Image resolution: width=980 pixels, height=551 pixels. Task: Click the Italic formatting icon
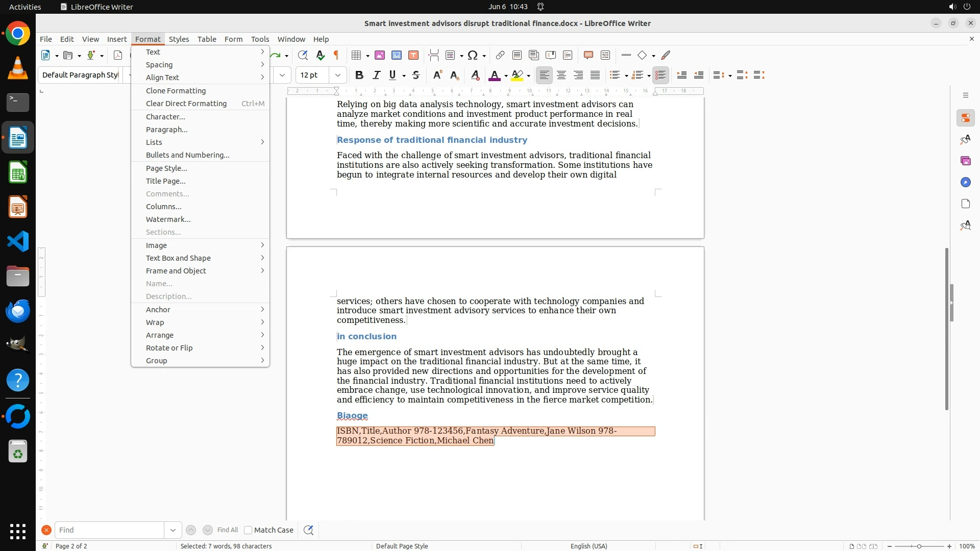[376, 76]
